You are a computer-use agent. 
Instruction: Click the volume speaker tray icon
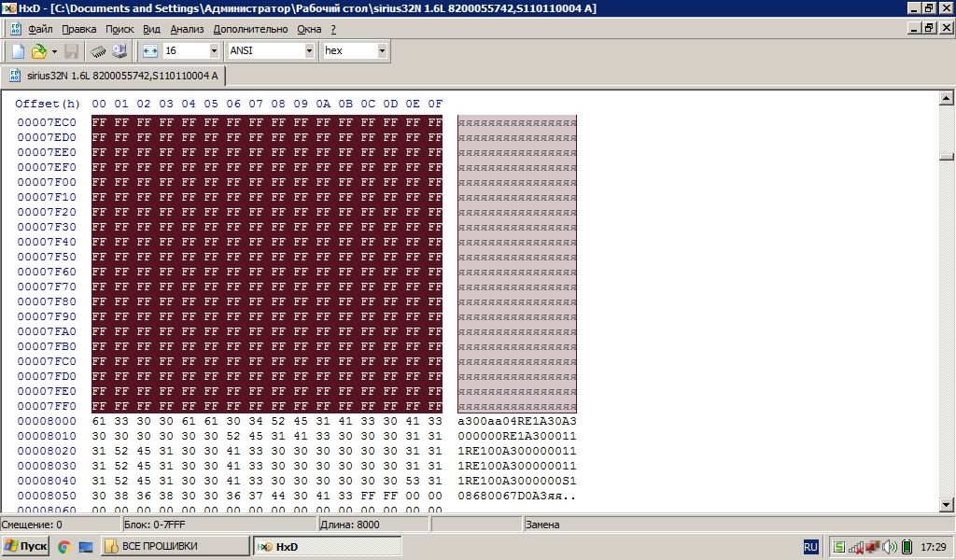[890, 547]
